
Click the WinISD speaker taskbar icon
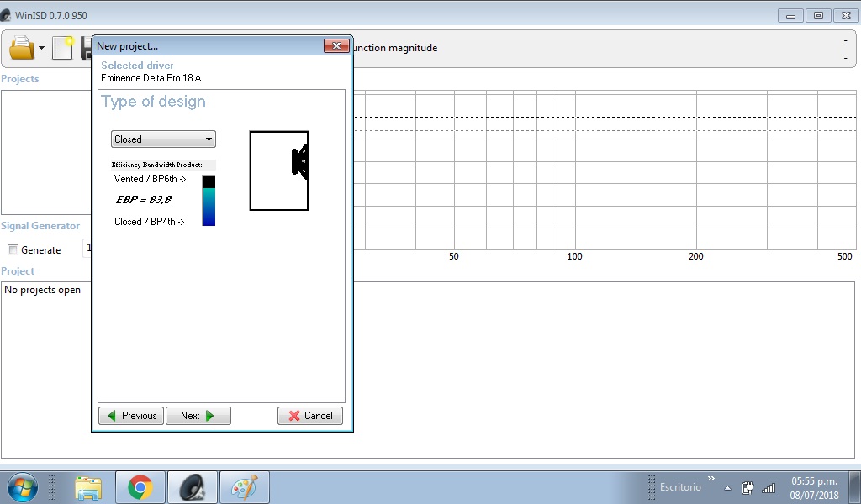[x=193, y=487]
